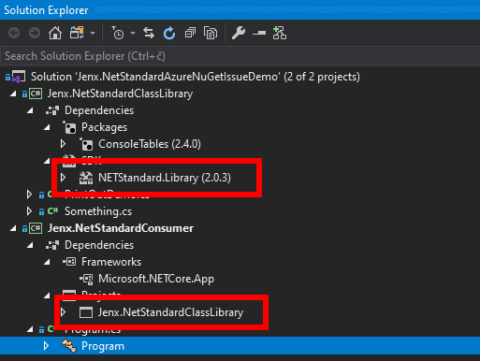
Task: Click the Home icon in toolbar
Action: pyautogui.click(x=55, y=33)
